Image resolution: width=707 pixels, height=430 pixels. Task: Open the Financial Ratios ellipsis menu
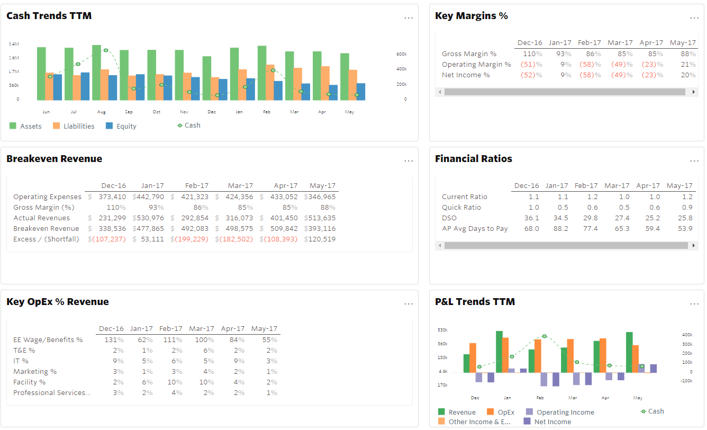coord(694,161)
